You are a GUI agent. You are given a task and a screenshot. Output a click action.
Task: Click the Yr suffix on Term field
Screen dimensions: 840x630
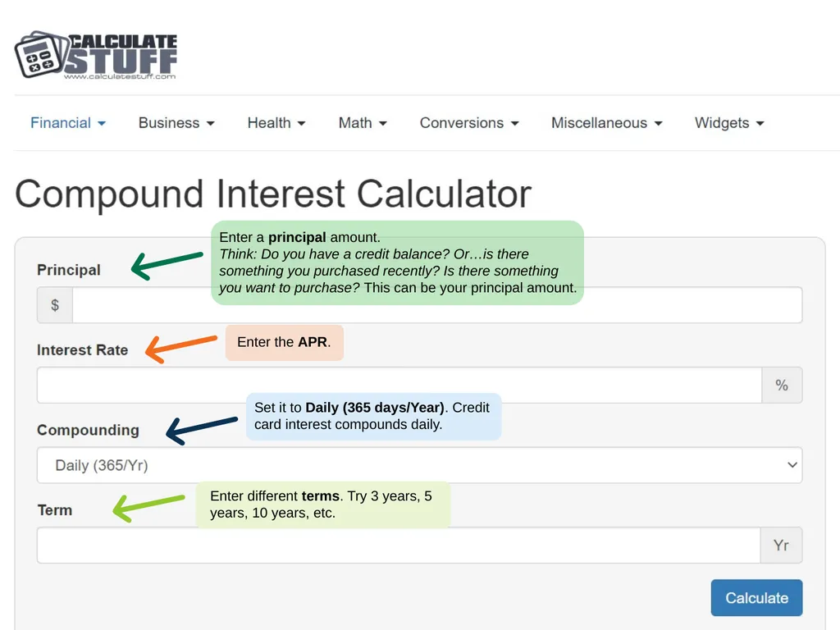point(781,545)
